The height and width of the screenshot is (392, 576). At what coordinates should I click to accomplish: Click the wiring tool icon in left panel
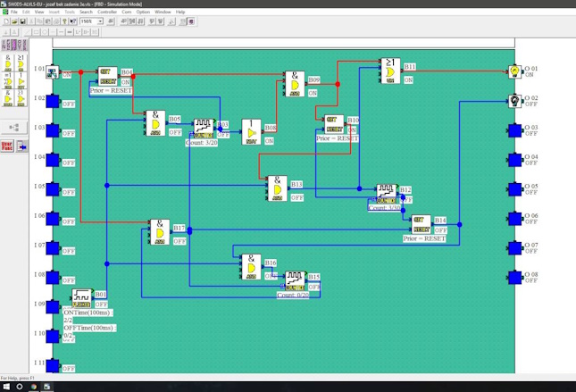(14, 128)
